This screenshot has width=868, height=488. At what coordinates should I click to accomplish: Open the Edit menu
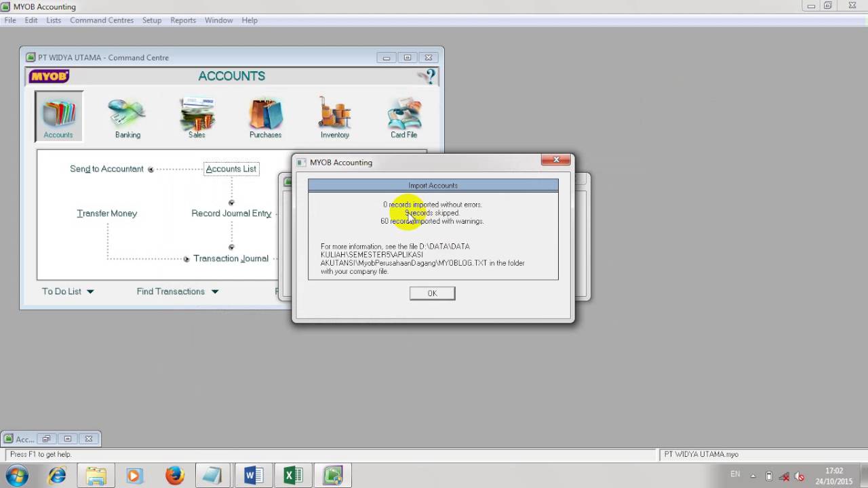(x=31, y=20)
